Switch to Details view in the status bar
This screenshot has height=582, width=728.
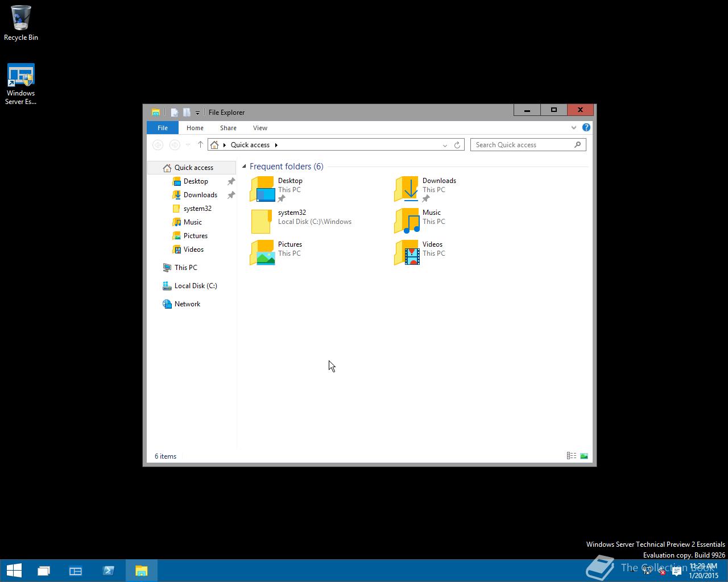coord(572,456)
